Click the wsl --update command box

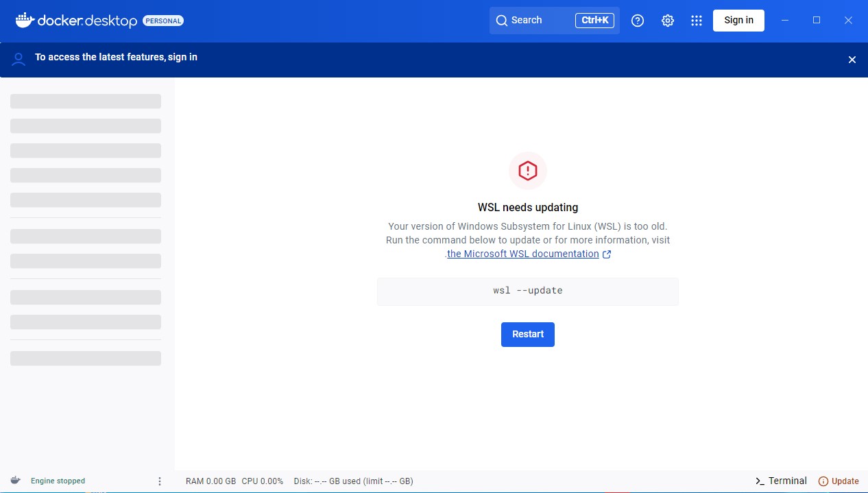528,291
